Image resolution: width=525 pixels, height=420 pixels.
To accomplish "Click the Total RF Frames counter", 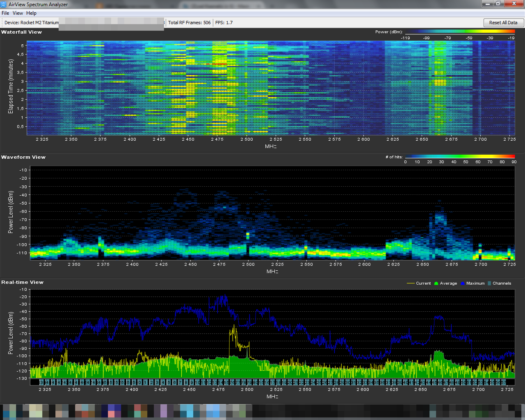I will pyautogui.click(x=189, y=23).
